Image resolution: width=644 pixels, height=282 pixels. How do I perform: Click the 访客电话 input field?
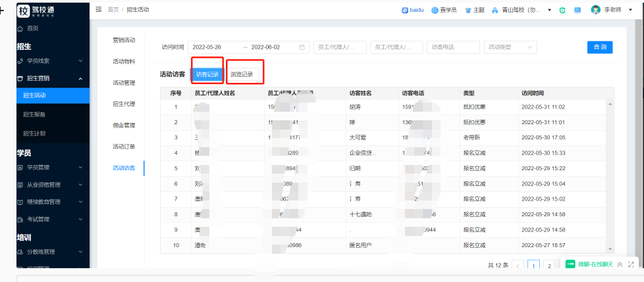click(453, 47)
